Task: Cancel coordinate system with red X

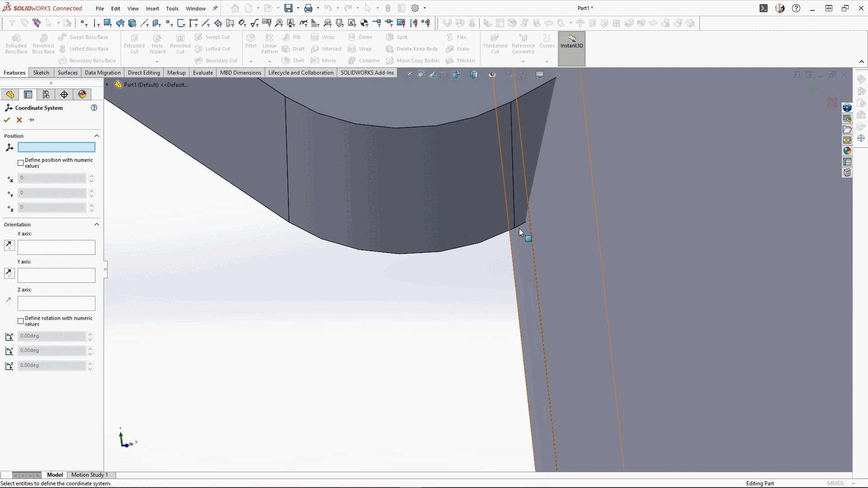Action: tap(19, 120)
